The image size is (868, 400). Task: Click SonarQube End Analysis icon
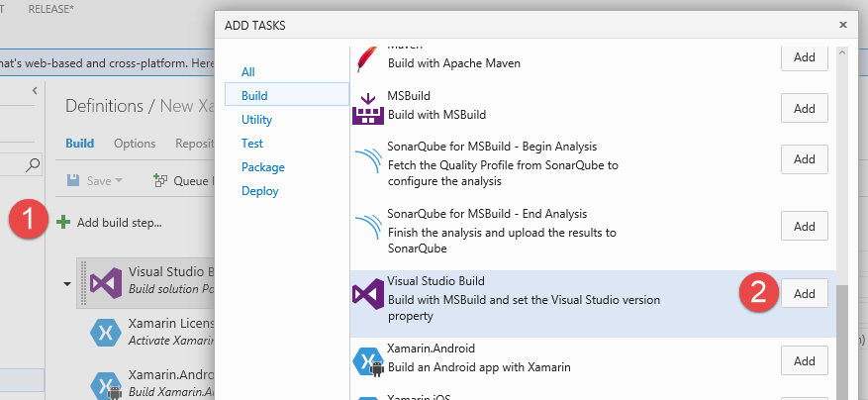(367, 229)
